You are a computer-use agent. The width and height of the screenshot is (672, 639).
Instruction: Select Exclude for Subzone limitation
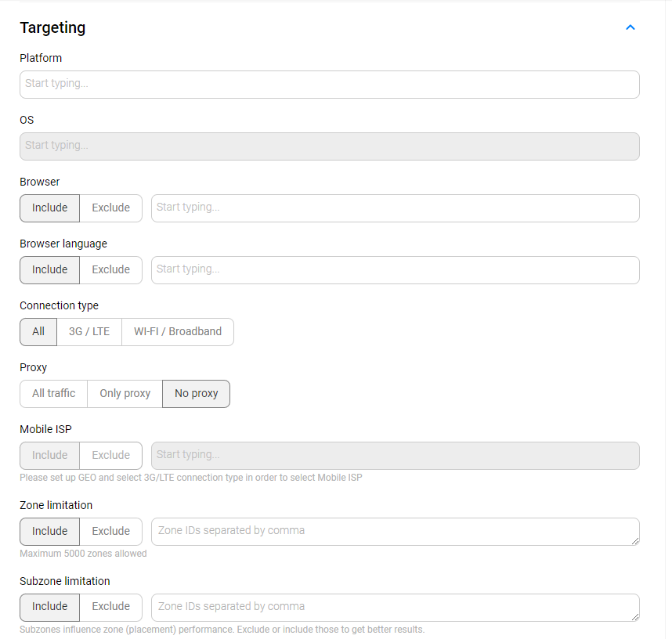click(110, 607)
